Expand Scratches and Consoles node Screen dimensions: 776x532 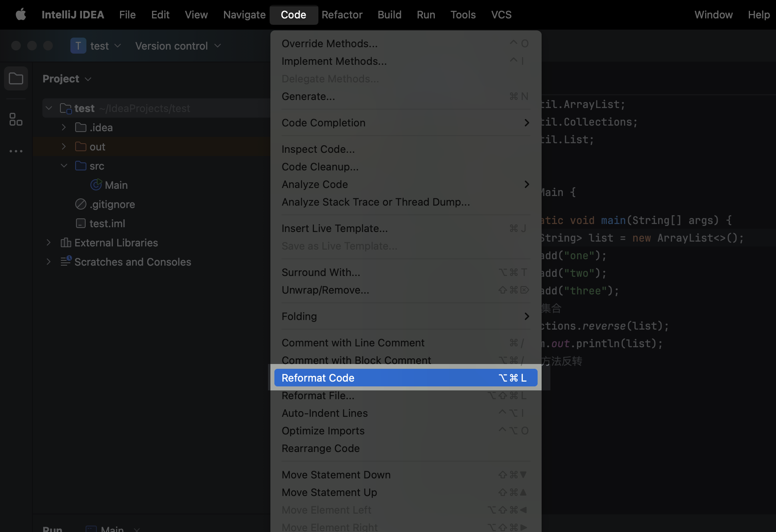pyautogui.click(x=49, y=262)
